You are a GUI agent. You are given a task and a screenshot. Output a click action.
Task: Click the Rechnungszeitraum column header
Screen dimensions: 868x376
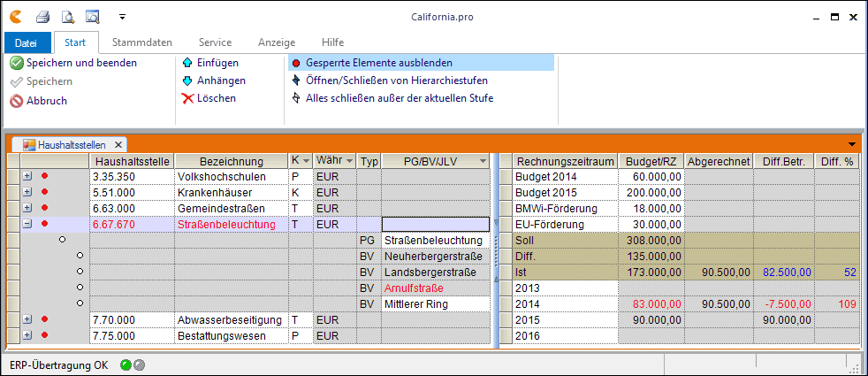(x=565, y=161)
